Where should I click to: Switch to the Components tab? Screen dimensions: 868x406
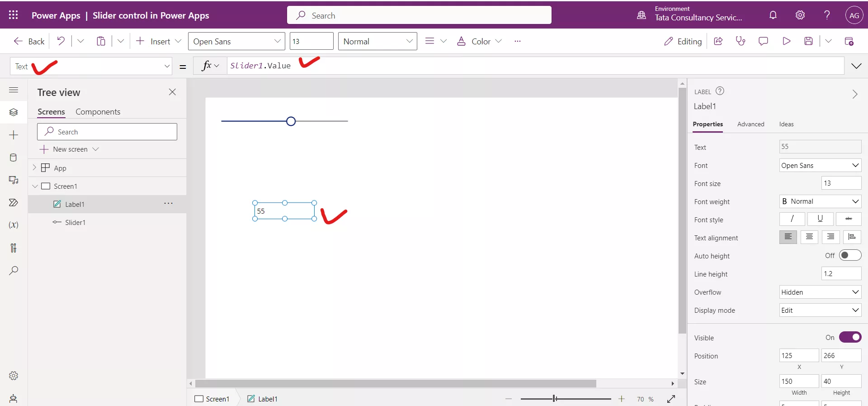coord(98,112)
